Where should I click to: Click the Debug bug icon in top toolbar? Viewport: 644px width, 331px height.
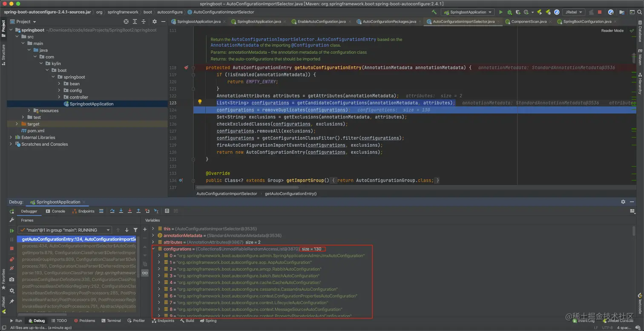click(509, 12)
